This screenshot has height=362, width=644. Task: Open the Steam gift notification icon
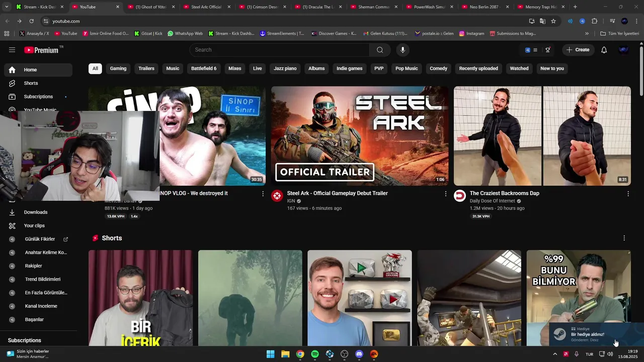point(559,334)
